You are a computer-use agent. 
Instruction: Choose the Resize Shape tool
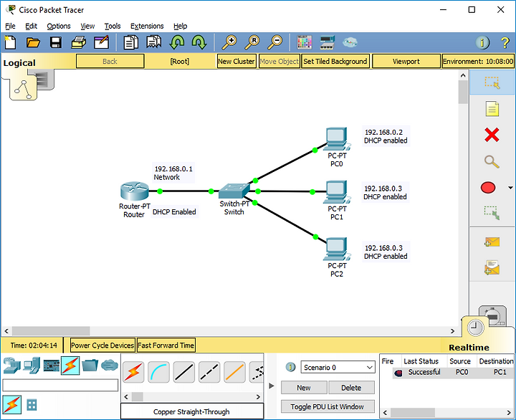point(492,213)
